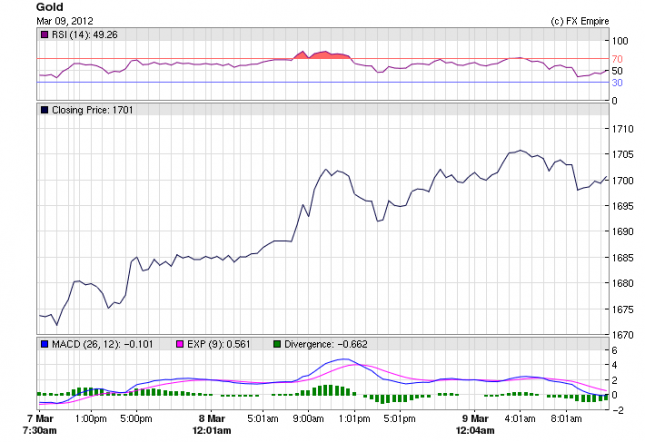Image resolution: width=645 pixels, height=442 pixels.
Task: Click the 'Closing Price: 1701' label
Action: (x=93, y=110)
